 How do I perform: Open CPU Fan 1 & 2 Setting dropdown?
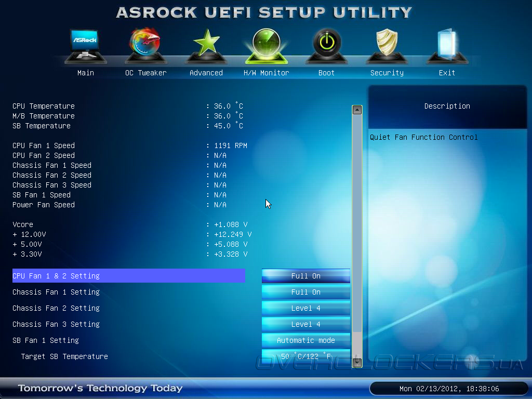(x=305, y=276)
